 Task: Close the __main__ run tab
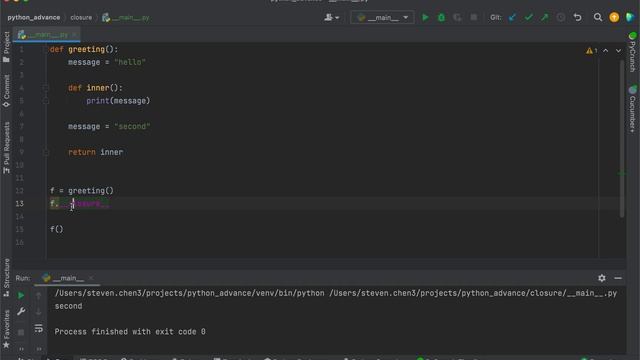coord(91,278)
